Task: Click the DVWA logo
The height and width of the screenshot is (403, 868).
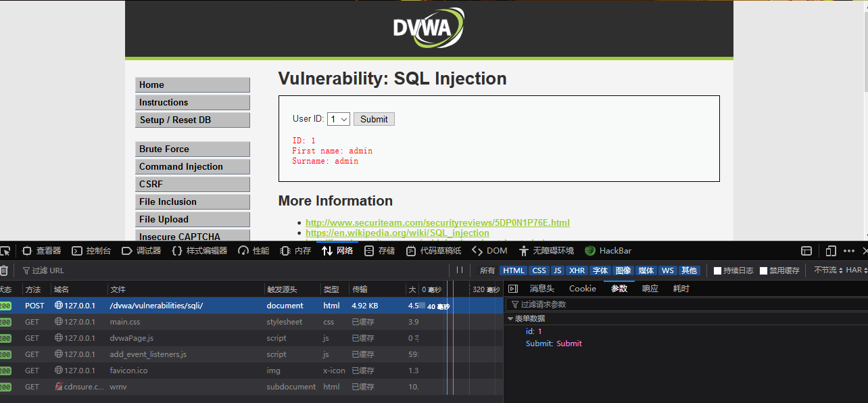Action: [x=429, y=28]
